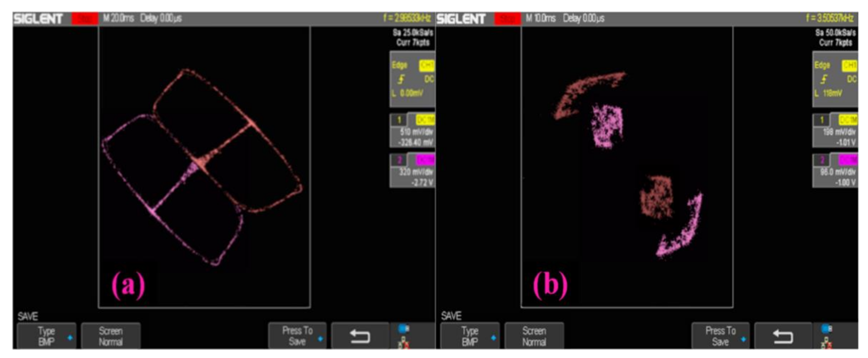
Task: Toggle the red Stop indicator in screen (b)
Action: [x=507, y=19]
